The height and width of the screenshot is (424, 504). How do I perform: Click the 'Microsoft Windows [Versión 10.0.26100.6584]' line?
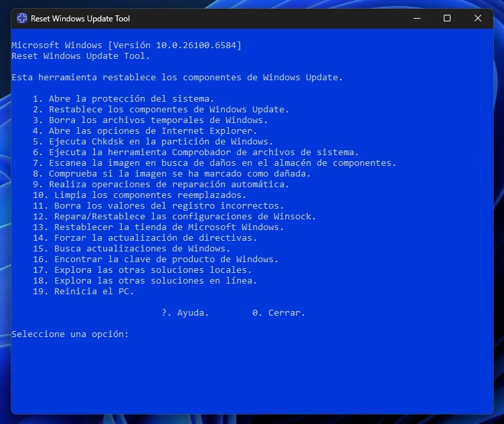point(127,45)
